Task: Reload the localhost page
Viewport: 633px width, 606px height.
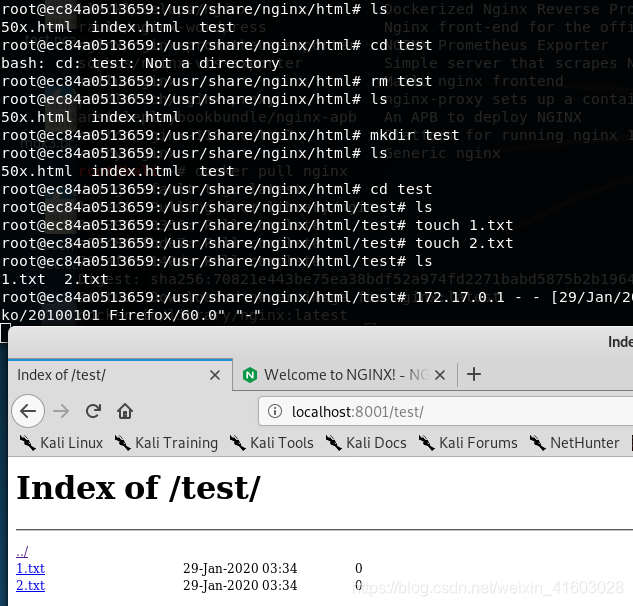Action: pyautogui.click(x=93, y=411)
